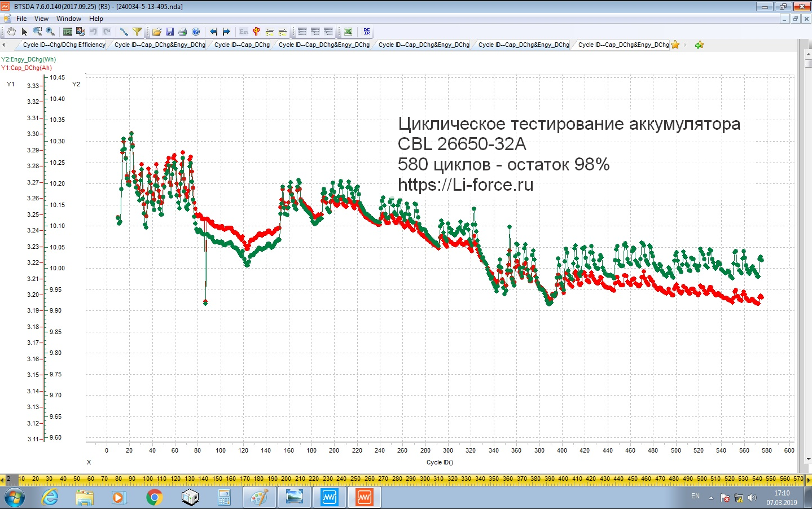This screenshot has height=509, width=812.
Task: Open the View menu
Action: pos(41,19)
